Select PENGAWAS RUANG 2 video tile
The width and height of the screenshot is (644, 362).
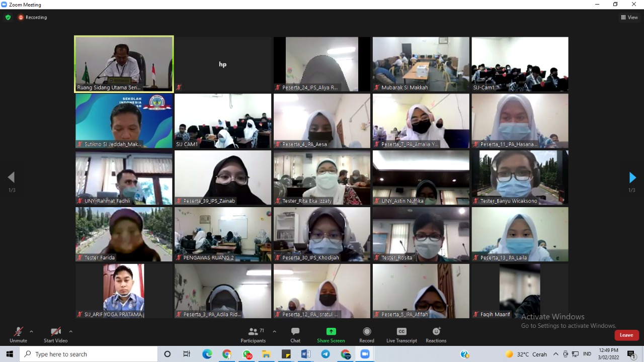coord(222,234)
